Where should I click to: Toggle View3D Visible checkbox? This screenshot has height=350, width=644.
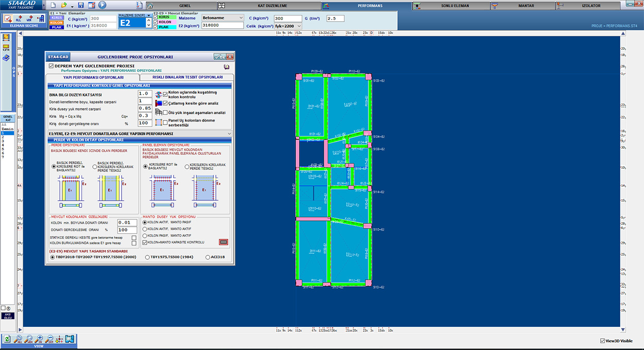603,341
